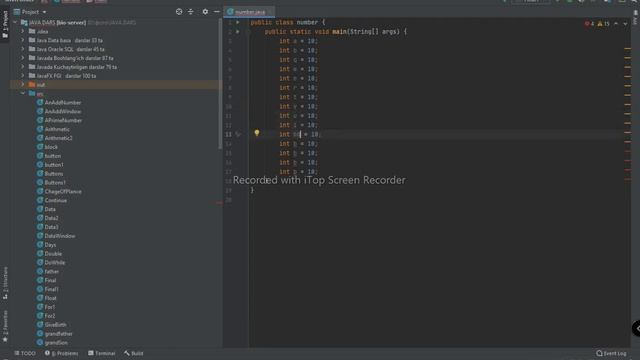Image resolution: width=640 pixels, height=360 pixels.
Task: Select the For2 class file
Action: (50, 316)
